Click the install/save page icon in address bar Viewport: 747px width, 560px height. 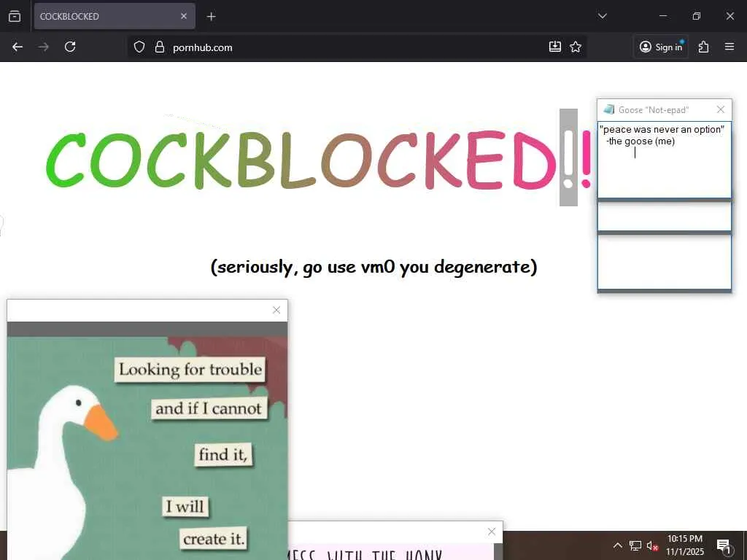tap(555, 47)
